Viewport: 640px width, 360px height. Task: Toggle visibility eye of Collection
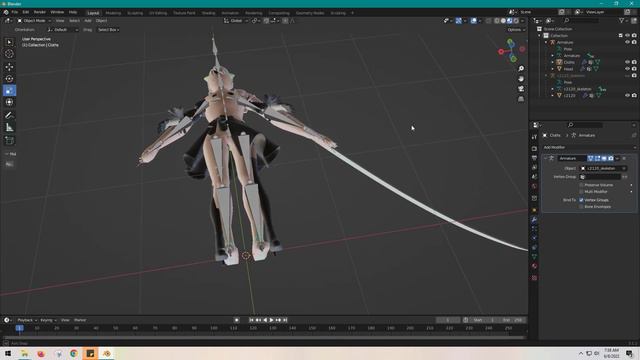click(627, 36)
